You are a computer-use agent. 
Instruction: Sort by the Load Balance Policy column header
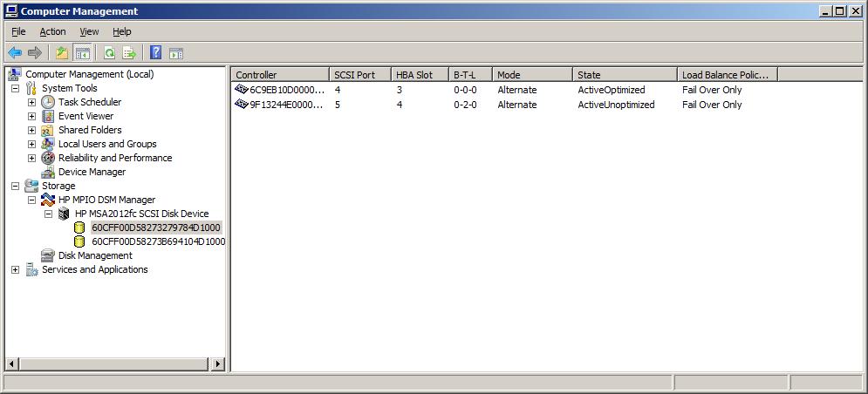coord(728,75)
